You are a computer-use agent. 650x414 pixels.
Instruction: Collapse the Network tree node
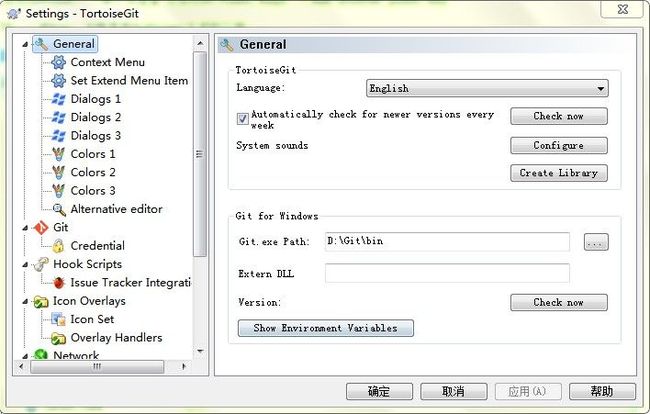click(25, 356)
